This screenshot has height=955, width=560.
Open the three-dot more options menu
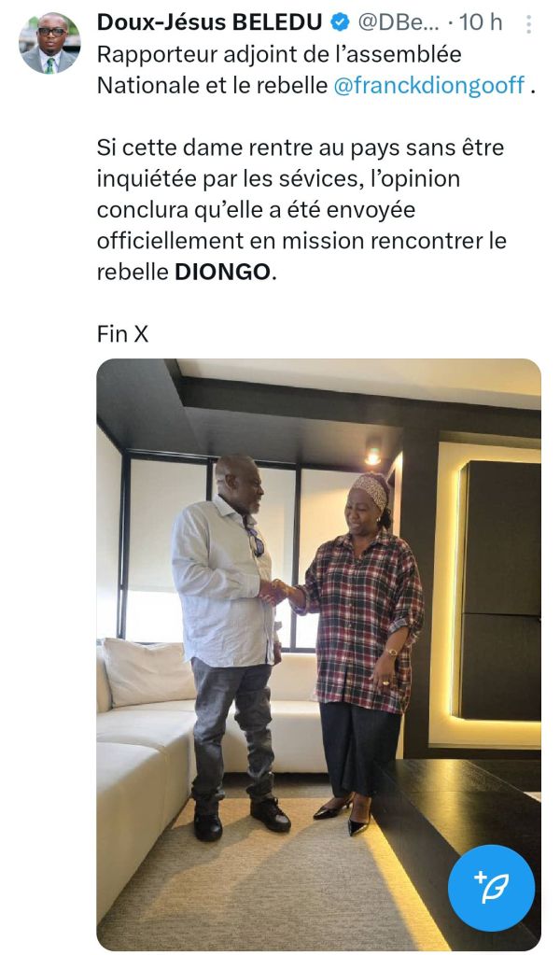(x=528, y=23)
